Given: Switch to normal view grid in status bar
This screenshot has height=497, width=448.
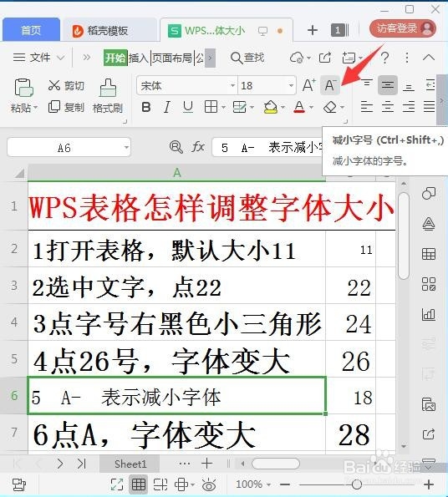Looking at the screenshot, I should [139, 484].
